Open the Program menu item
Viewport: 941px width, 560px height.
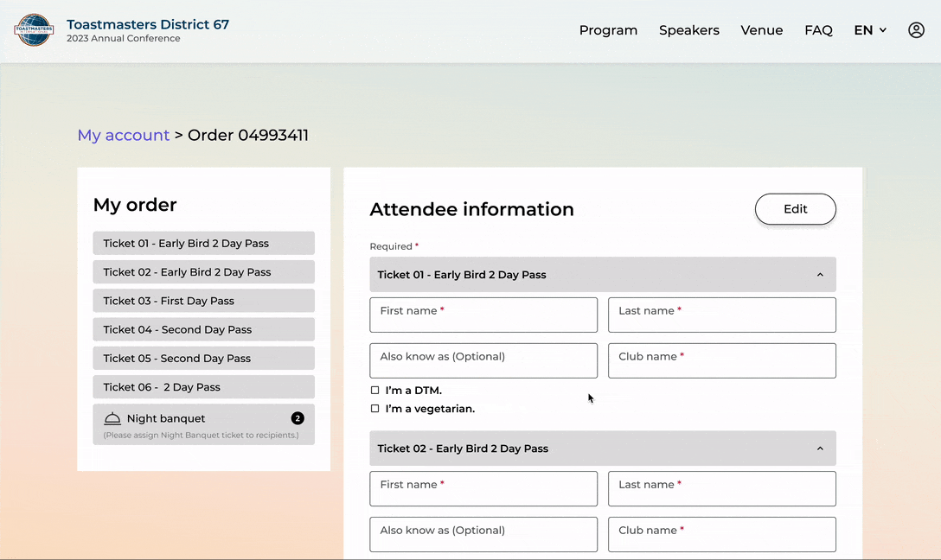[x=608, y=30]
